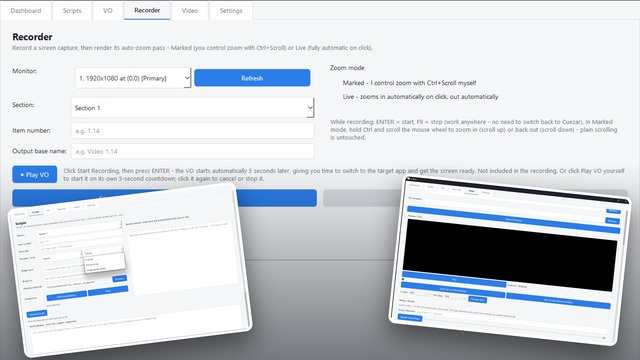This screenshot has width=640, height=360.
Task: Open the Video tab
Action: [190, 11]
